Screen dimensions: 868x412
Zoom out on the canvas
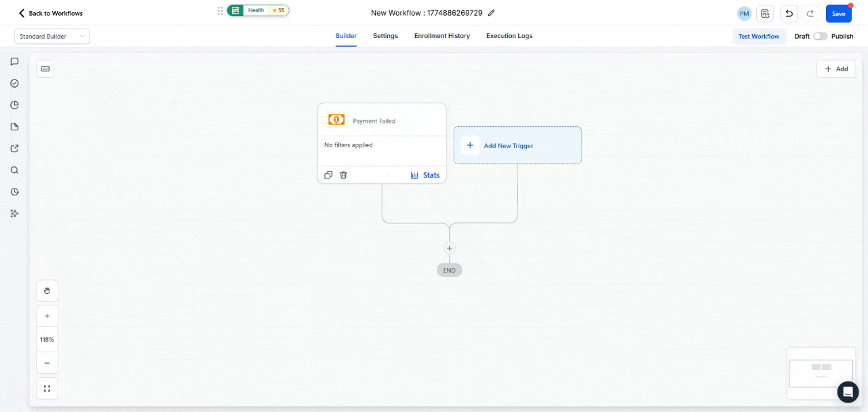tap(47, 362)
